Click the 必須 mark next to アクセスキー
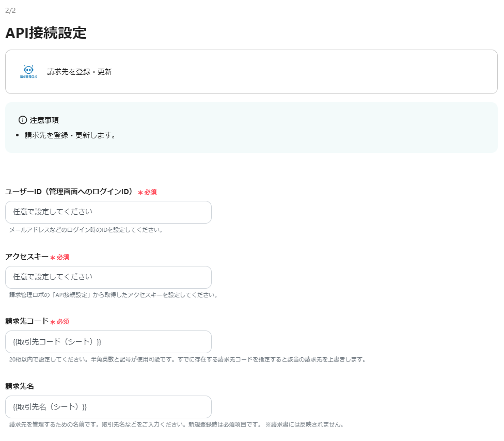The image size is (504, 441). [60, 257]
